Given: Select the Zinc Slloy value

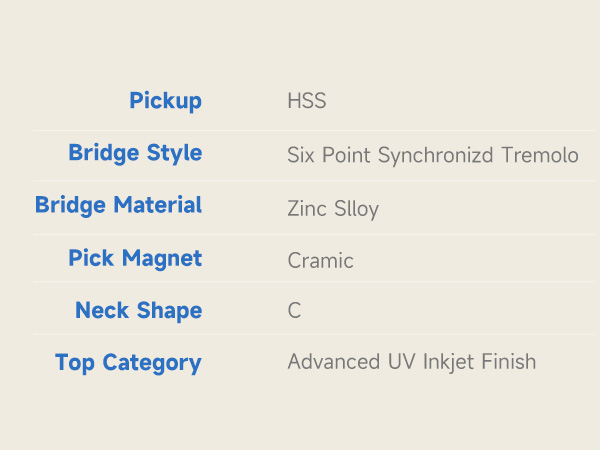Looking at the screenshot, I should pyautogui.click(x=332, y=209).
